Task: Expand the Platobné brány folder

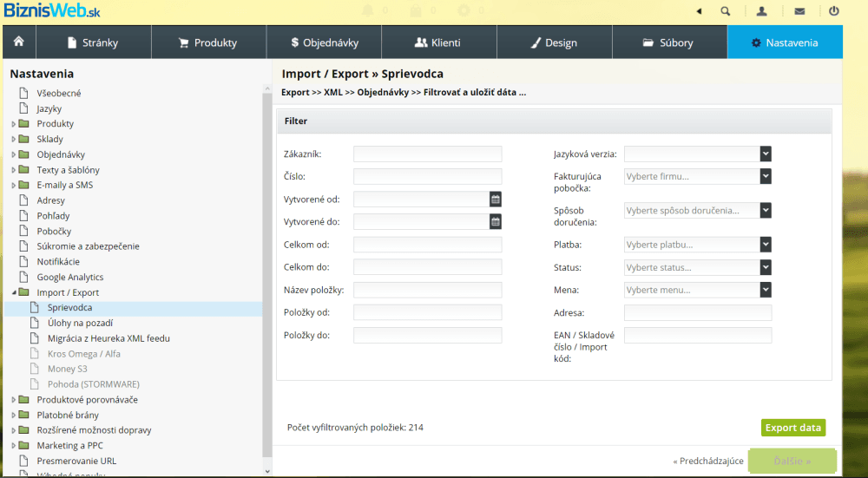Action: (14, 415)
